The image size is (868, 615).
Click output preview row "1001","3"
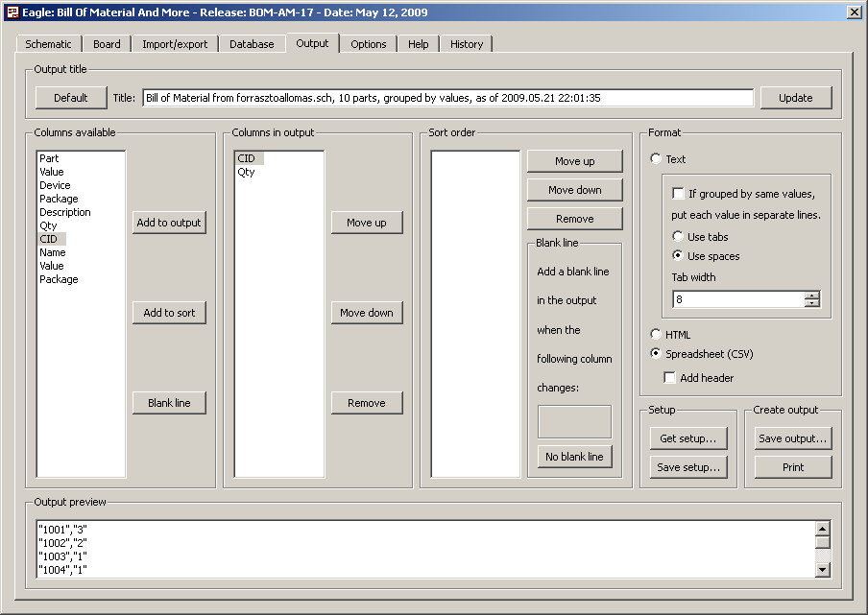[63, 530]
